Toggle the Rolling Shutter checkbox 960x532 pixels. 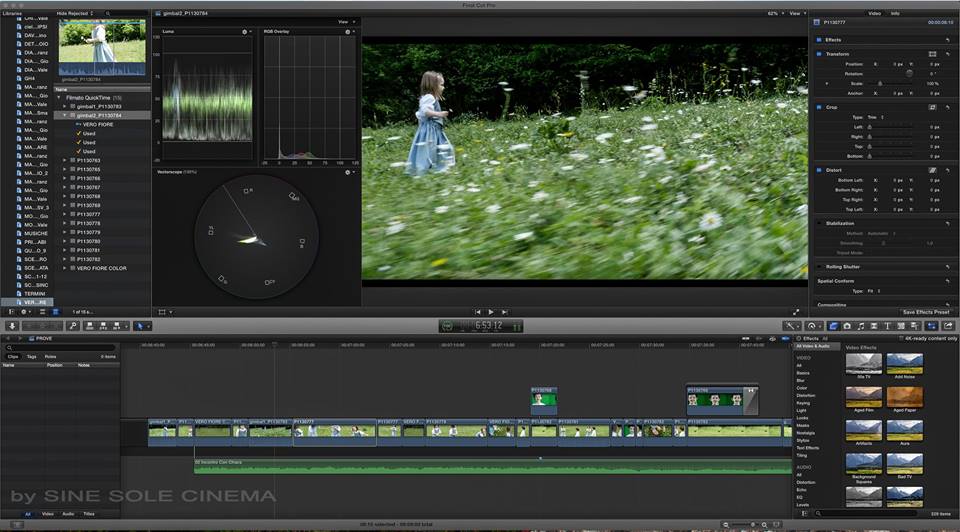819,267
